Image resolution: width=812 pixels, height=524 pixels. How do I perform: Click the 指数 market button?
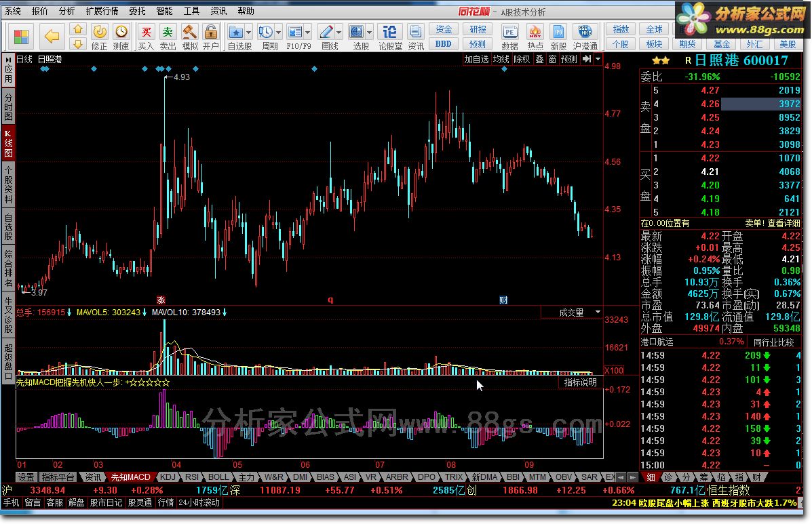pos(621,29)
